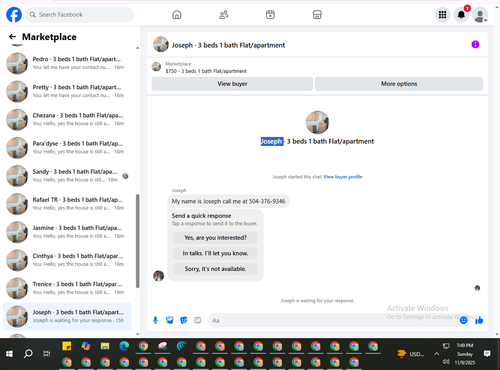Click the More options button
This screenshot has width=500, height=370.
[399, 84]
